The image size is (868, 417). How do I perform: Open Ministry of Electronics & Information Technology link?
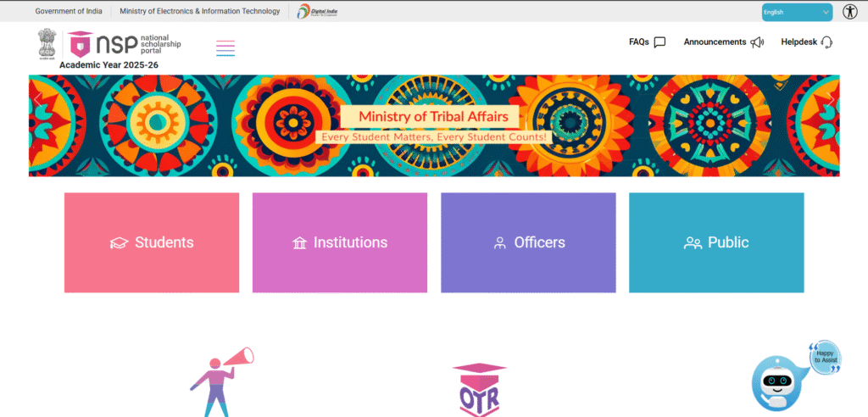200,12
